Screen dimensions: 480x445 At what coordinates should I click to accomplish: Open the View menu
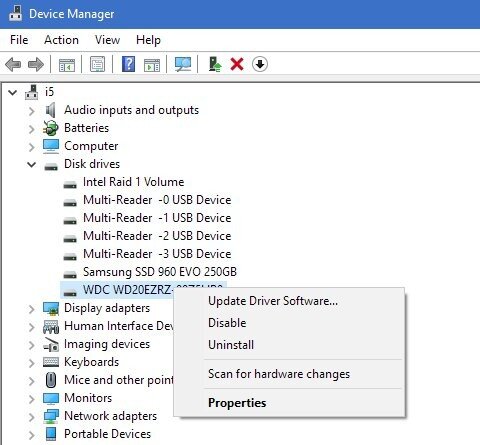tap(107, 40)
